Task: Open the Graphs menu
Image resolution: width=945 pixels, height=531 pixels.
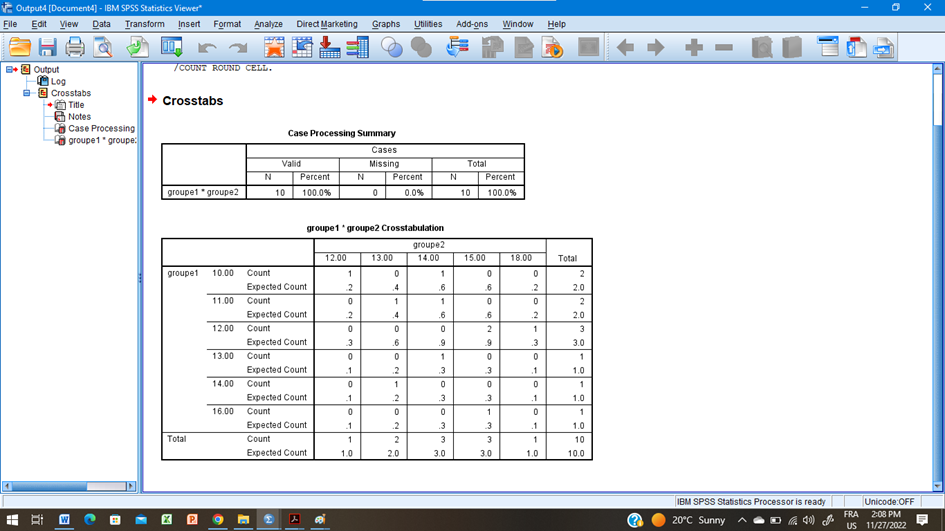Action: click(x=385, y=24)
